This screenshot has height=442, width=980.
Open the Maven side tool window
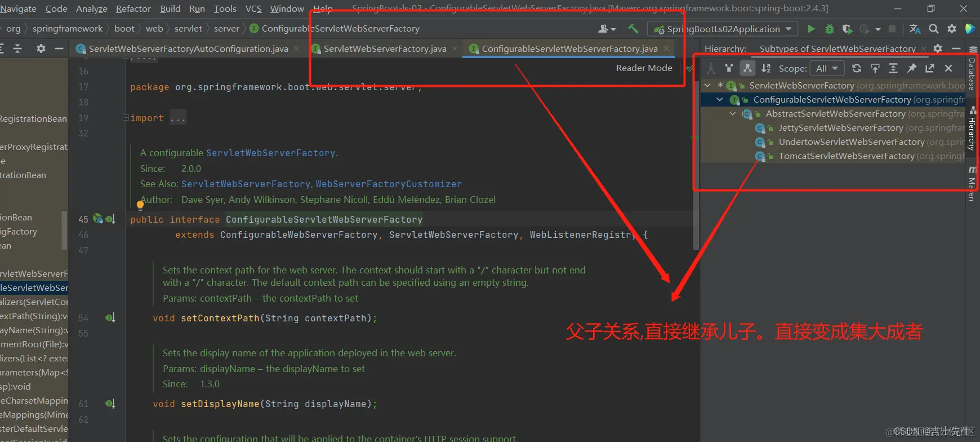972,183
